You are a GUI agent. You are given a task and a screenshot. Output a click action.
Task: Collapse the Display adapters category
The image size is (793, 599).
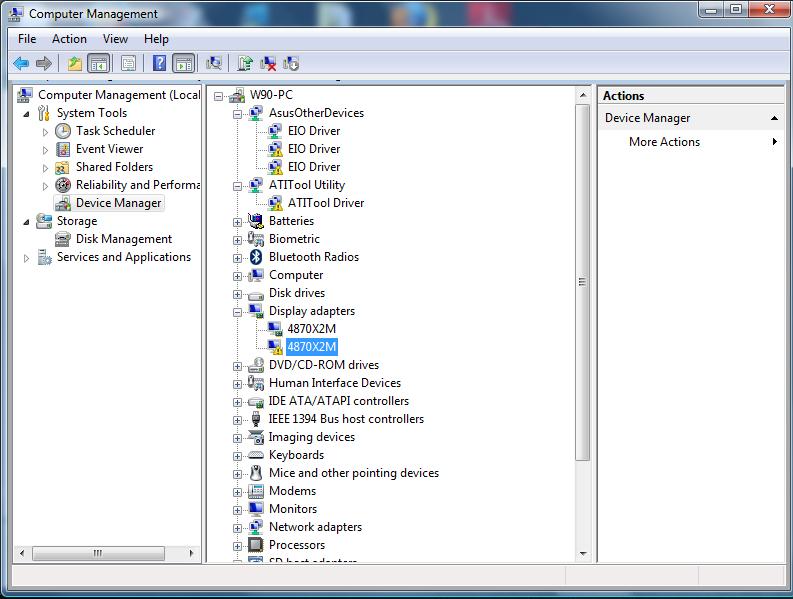point(237,312)
